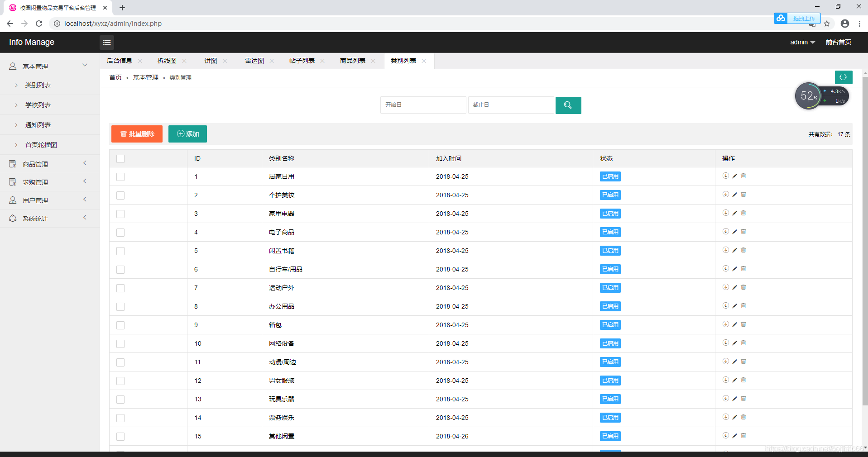This screenshot has width=868, height=457.
Task: Check the checkbox for row ID 8
Action: 120,307
